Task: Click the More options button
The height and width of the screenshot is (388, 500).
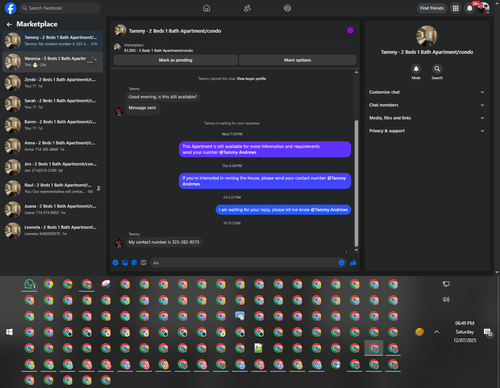Action: (298, 60)
